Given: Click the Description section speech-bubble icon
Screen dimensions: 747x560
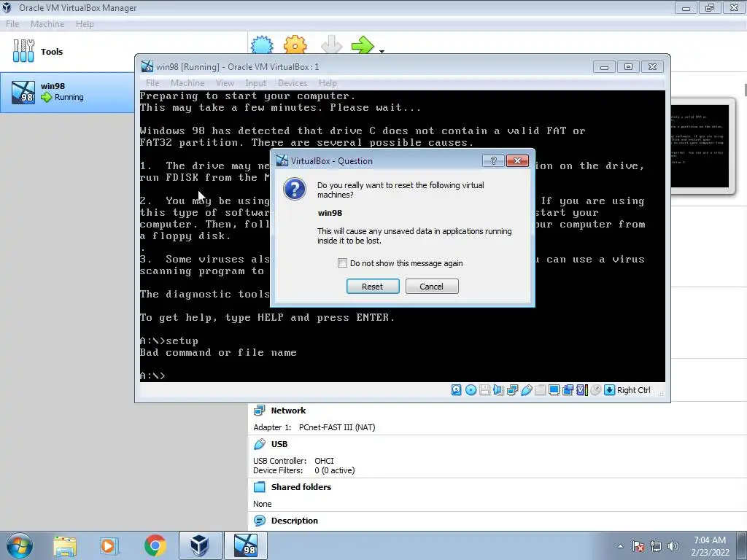Looking at the screenshot, I should [x=260, y=521].
